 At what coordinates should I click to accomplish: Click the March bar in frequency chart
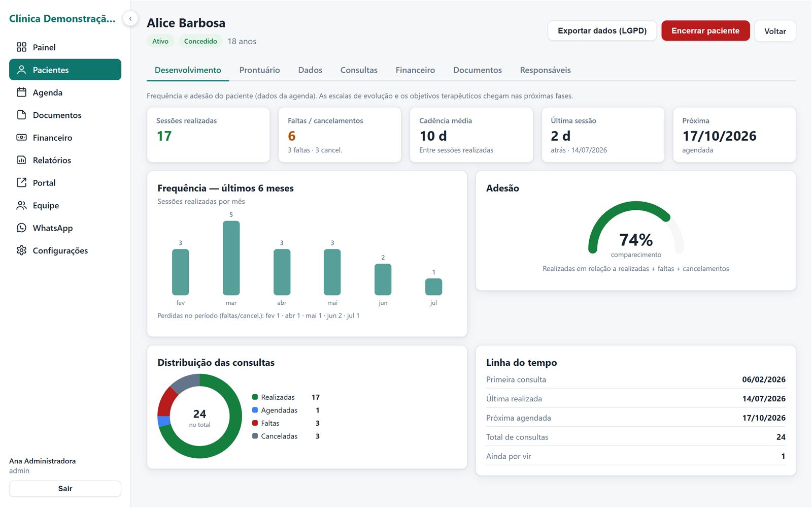point(231,258)
